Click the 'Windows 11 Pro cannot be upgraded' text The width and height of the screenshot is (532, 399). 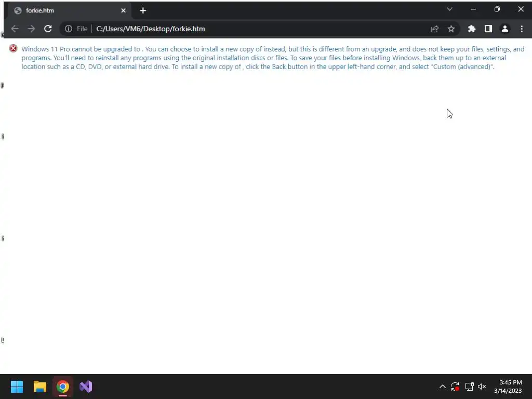click(x=81, y=49)
